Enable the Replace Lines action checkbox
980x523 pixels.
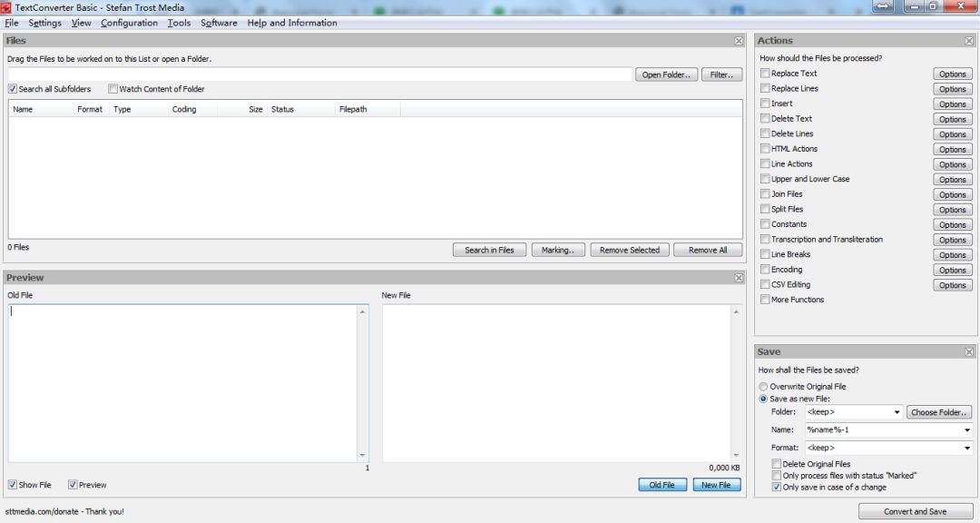[765, 88]
